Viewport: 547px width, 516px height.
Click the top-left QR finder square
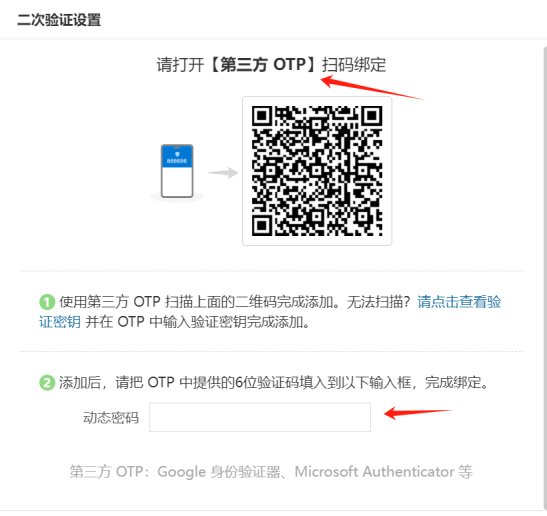(262, 116)
